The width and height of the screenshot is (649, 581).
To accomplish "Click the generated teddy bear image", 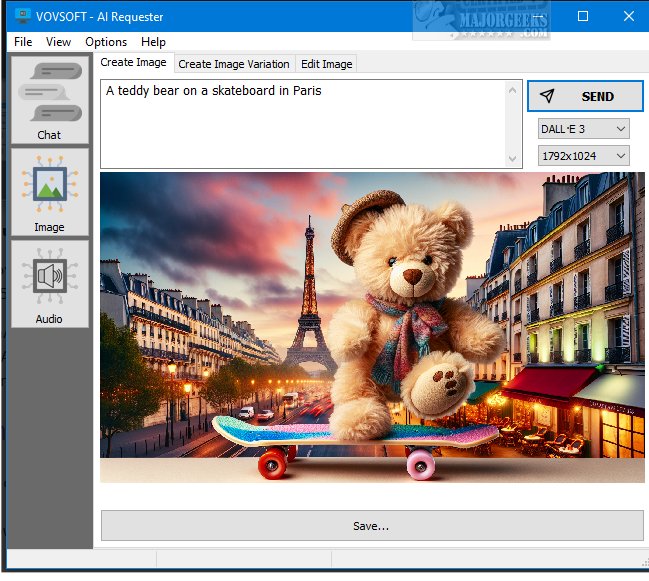I will 372,327.
